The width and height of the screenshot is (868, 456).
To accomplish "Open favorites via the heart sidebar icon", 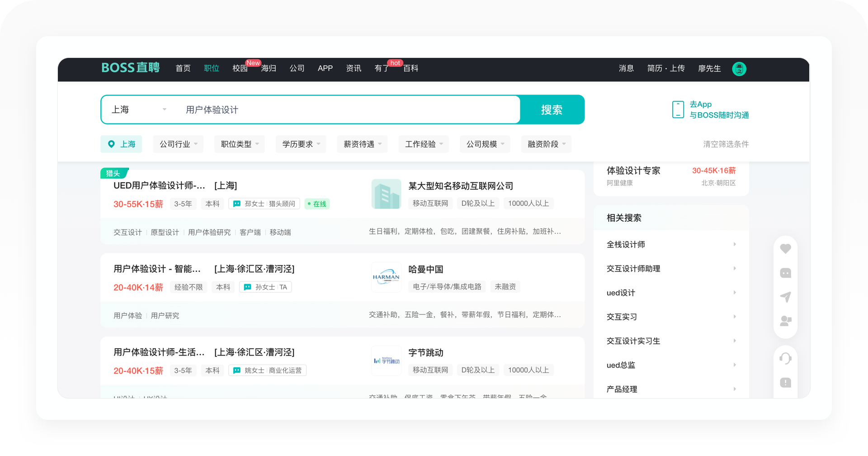I will pos(786,249).
